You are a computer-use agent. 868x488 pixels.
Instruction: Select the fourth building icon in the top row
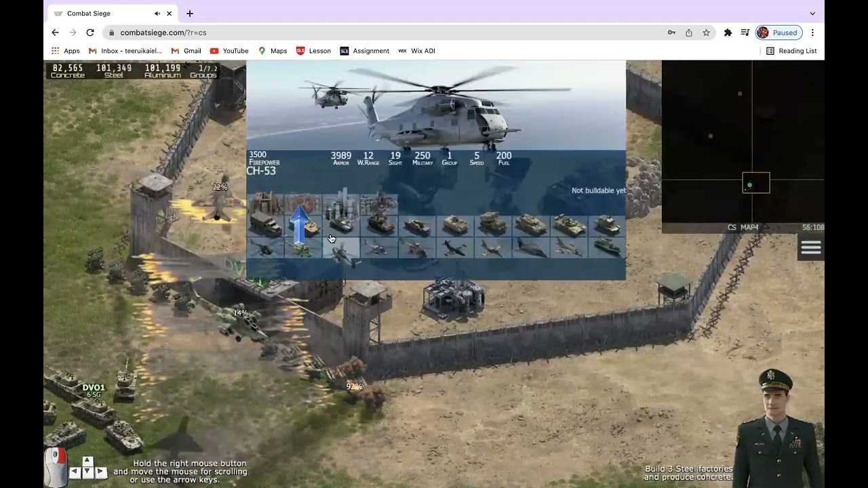point(379,203)
